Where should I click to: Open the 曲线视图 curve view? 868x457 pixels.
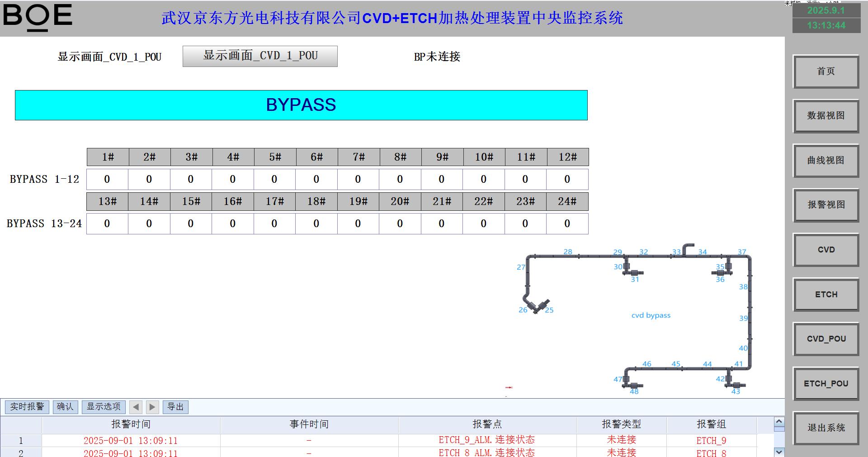(x=826, y=161)
